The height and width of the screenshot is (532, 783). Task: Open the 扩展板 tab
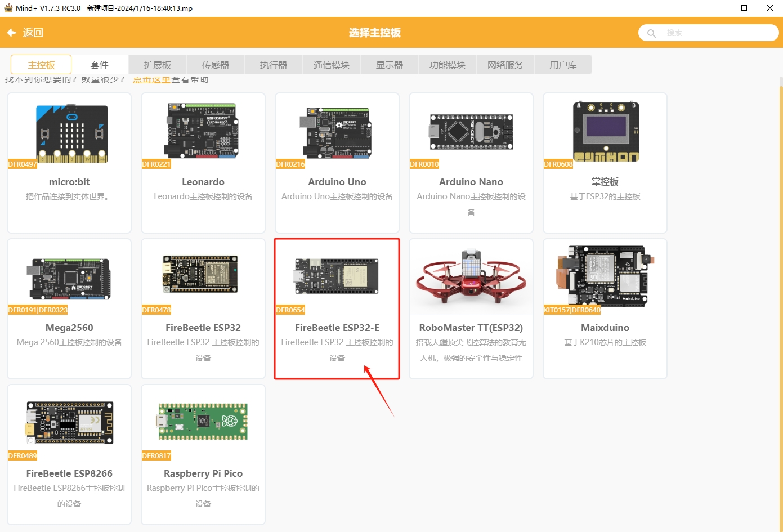click(158, 65)
